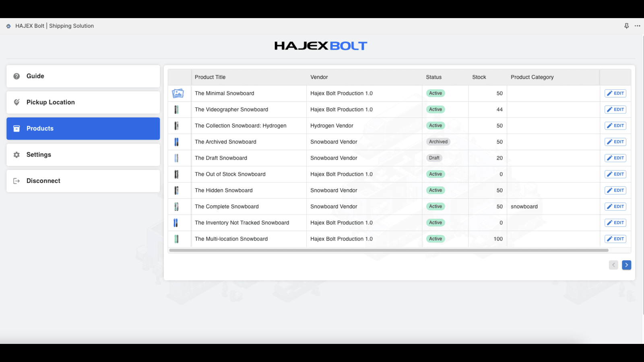
Task: Click The Minimal Snowboard placeholder image icon
Action: [x=178, y=93]
